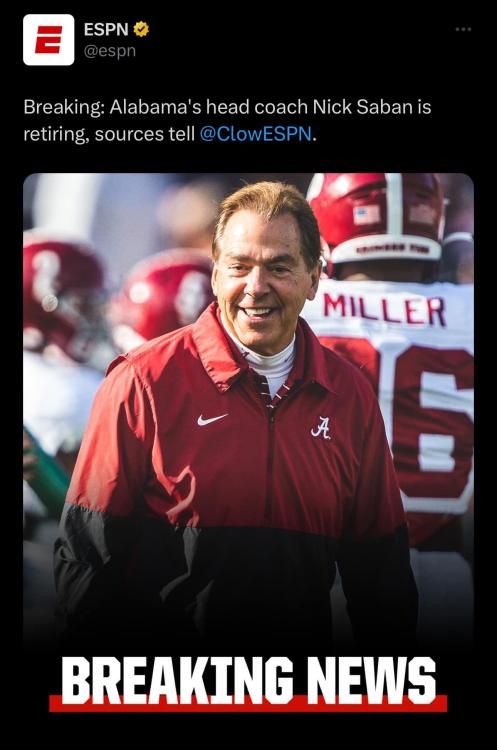Click the Alabama script A logo on jacket

[x=321, y=428]
